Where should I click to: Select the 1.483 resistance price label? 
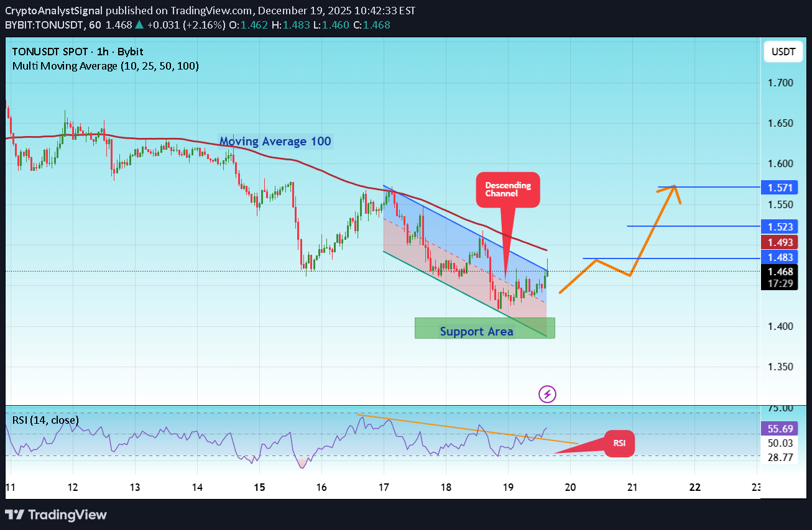point(778,257)
